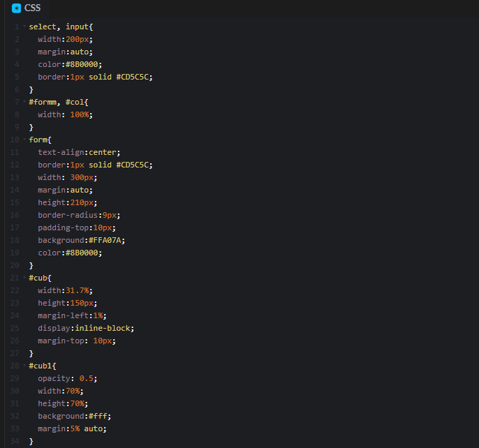Click the 'form{' selector line
This screenshot has height=448, width=479.
(x=40, y=140)
